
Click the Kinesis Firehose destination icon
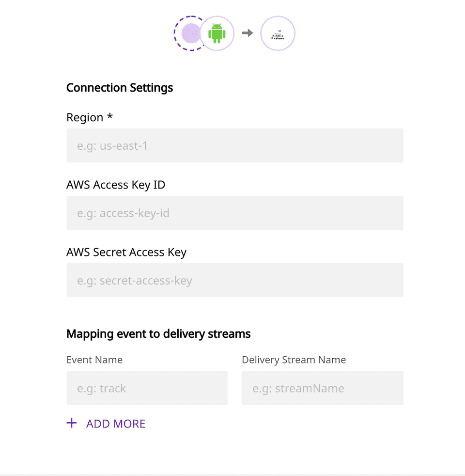click(x=278, y=33)
